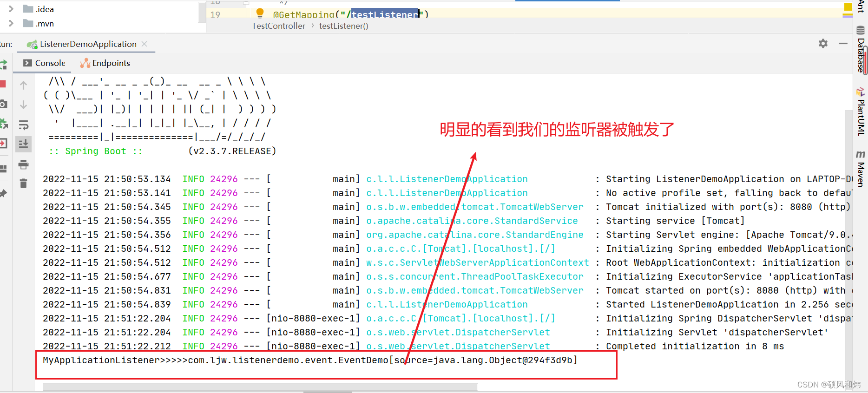Viewport: 868px width, 393px height.
Task: Clear all console output with trash icon
Action: [23, 183]
